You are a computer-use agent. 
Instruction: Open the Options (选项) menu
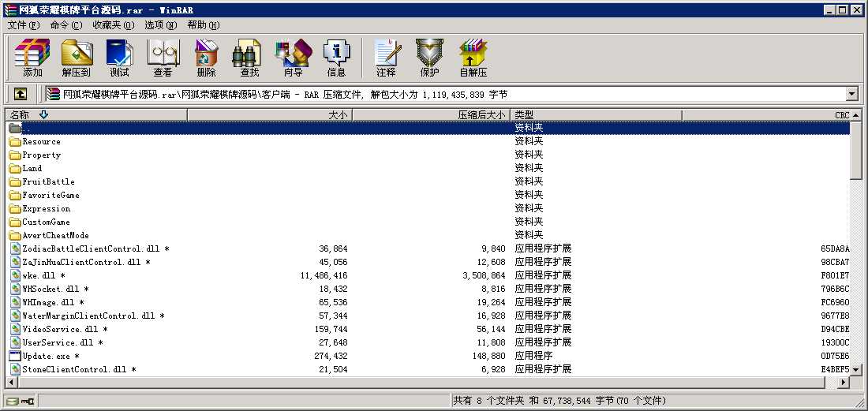(x=160, y=25)
